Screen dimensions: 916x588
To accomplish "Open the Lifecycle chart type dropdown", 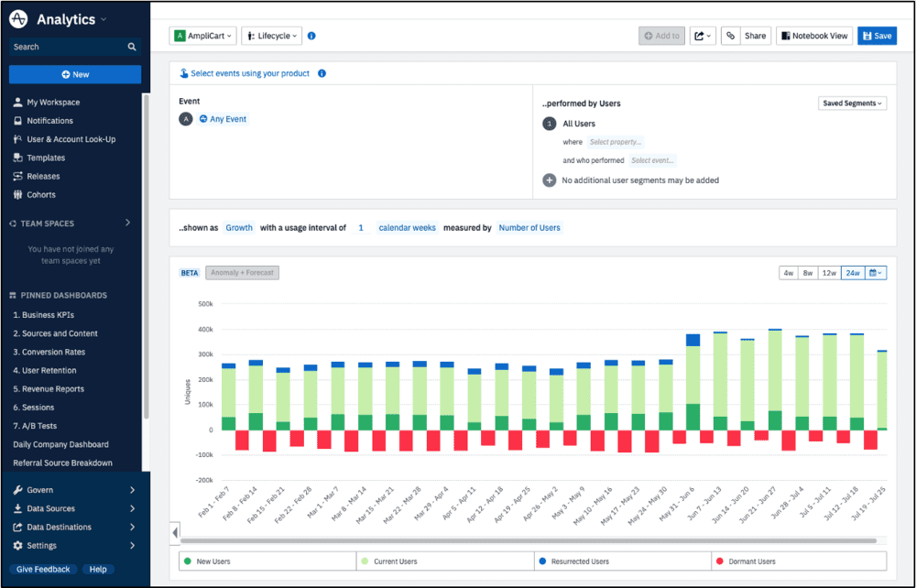I will tap(272, 36).
